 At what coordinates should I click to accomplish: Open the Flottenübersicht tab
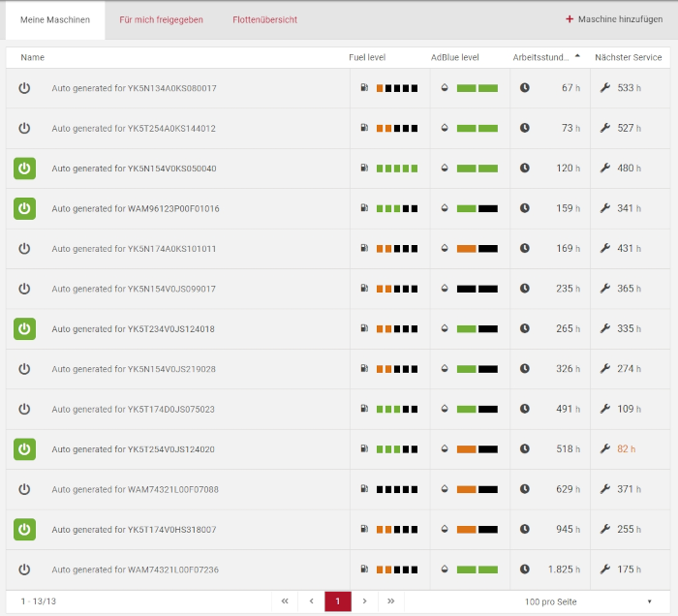coord(264,19)
